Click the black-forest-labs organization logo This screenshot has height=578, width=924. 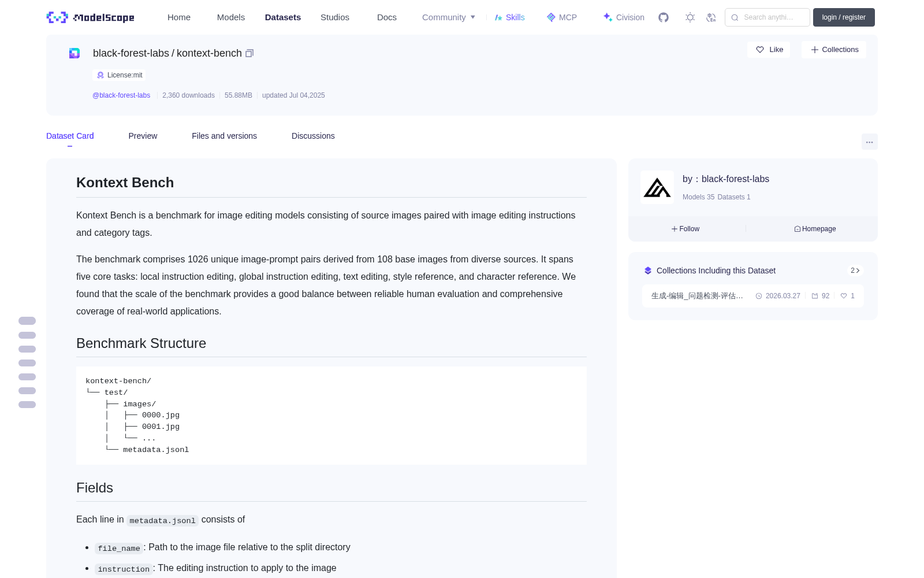657,187
